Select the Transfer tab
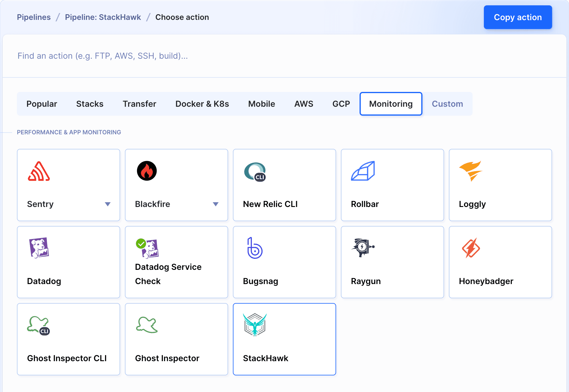The image size is (569, 392). click(139, 104)
